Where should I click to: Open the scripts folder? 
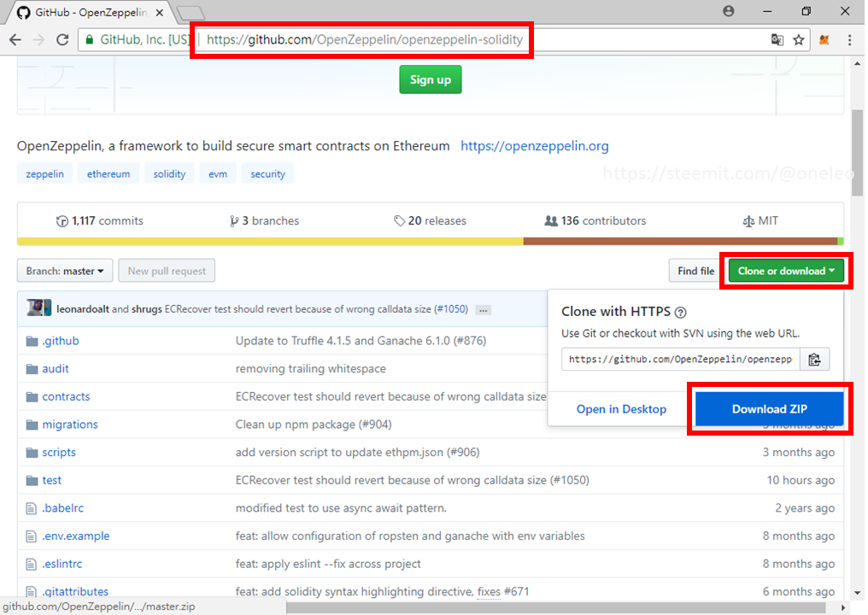(59, 452)
